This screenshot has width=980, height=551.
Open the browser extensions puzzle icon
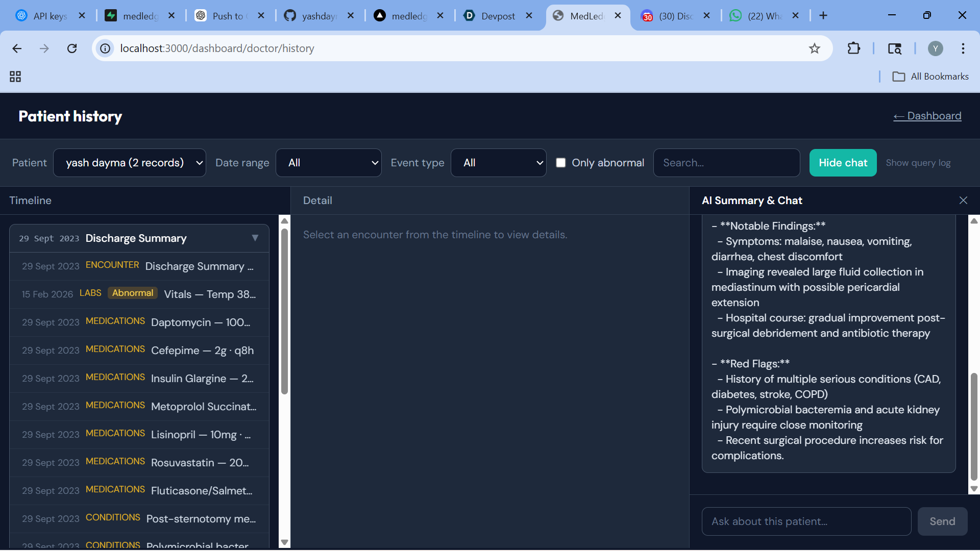pos(853,48)
